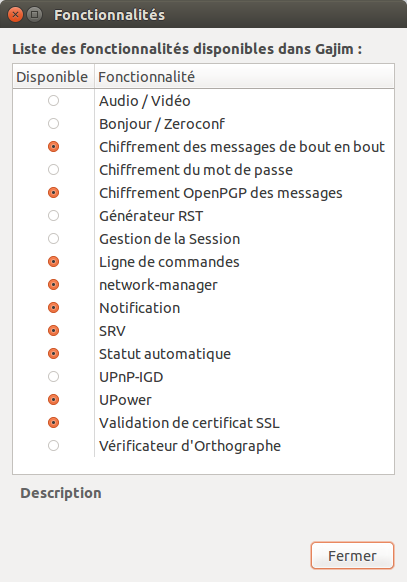Click the Audio / Vidéo availability radio indicator
Image resolution: width=407 pixels, height=582 pixels.
coord(53,101)
